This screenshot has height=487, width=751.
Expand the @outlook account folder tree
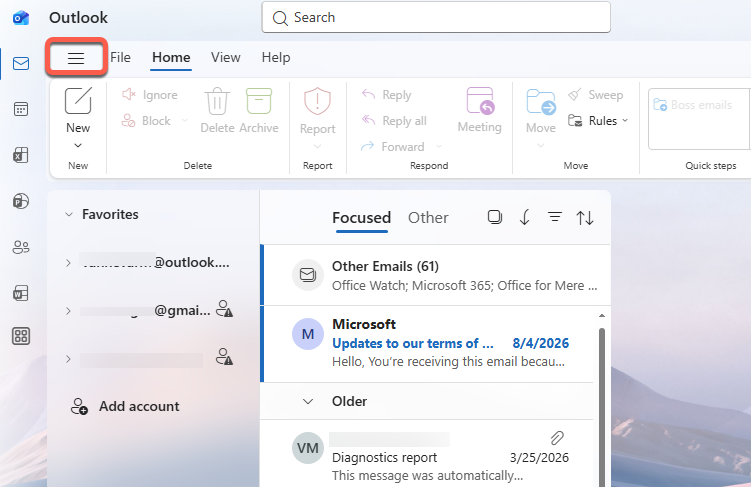(x=68, y=263)
